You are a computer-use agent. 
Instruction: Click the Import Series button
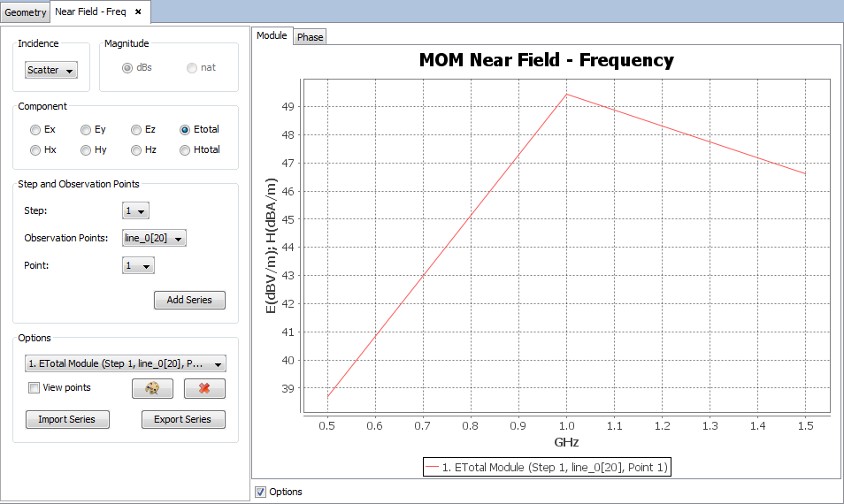click(67, 419)
